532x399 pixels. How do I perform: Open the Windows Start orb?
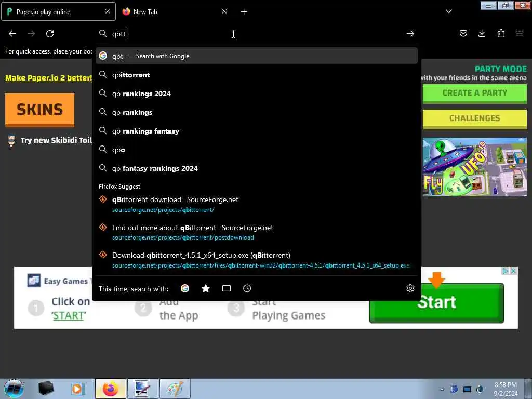click(x=14, y=389)
